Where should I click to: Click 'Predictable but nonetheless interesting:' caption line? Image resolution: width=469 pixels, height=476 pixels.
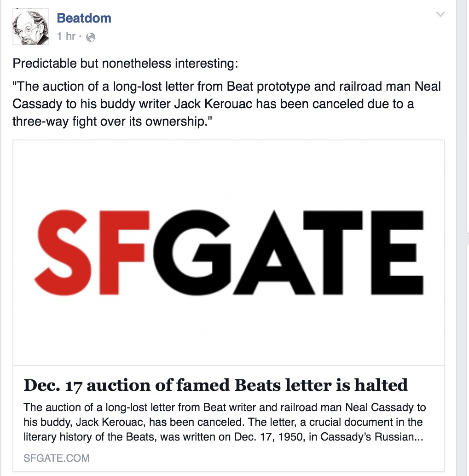tap(125, 63)
